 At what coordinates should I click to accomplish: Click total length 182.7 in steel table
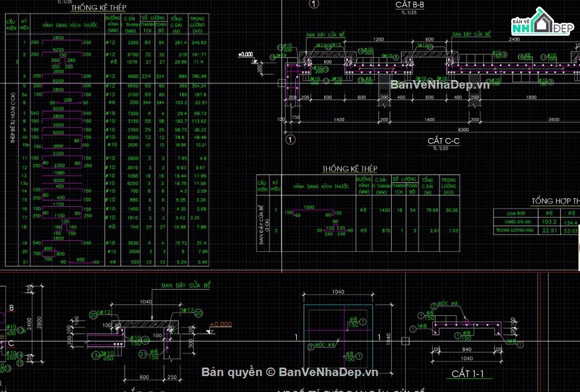pos(181,121)
